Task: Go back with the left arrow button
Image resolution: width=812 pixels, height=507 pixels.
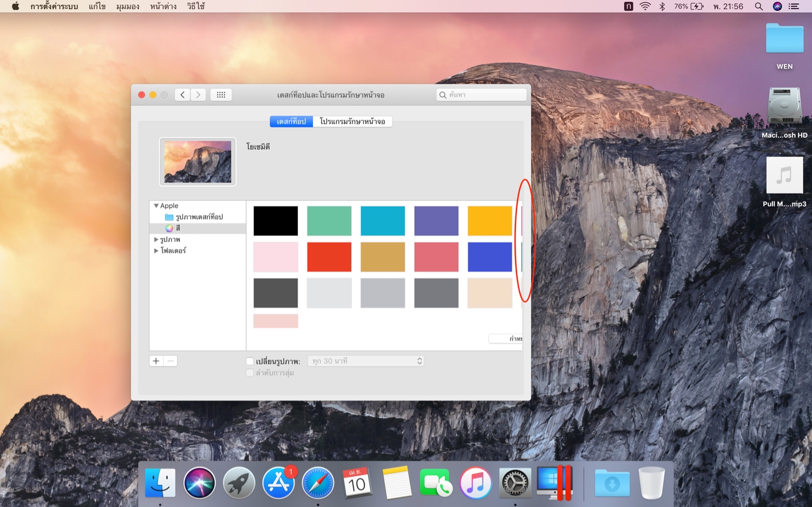Action: 182,95
